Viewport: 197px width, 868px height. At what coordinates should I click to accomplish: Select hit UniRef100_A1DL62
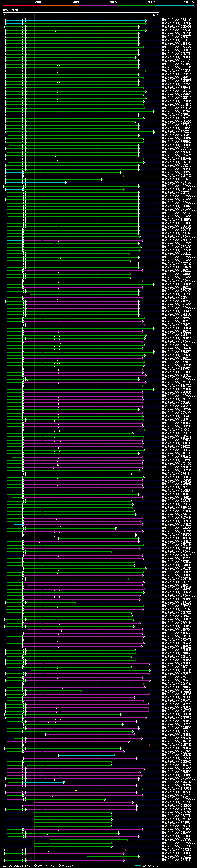click(177, 450)
